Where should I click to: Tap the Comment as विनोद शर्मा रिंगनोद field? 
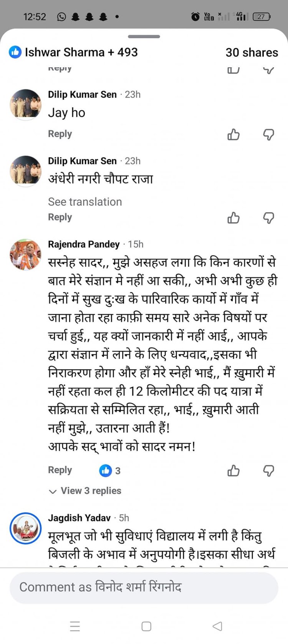144,587
